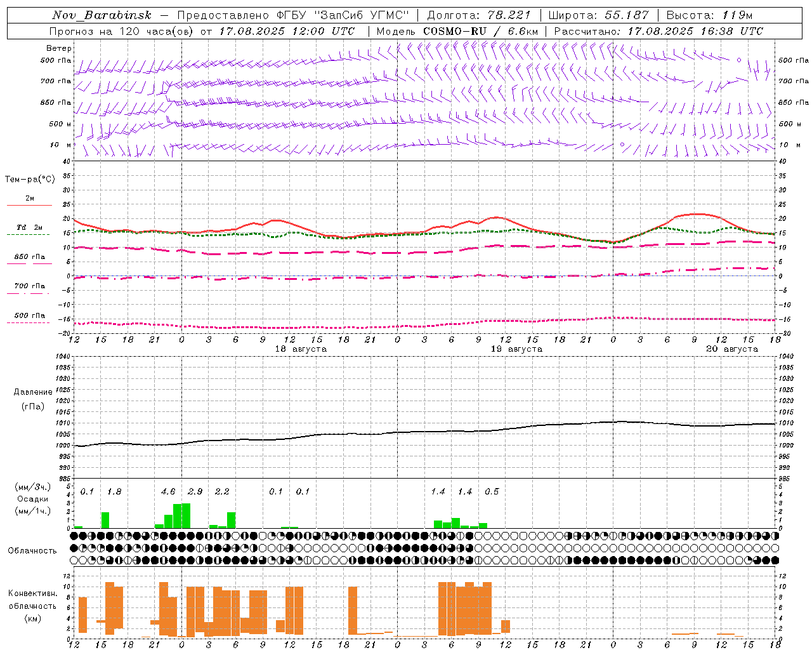Viewport: 812px width, 650px height.
Task: Click the dotted pink '500 гПа' temperature legend line
Action: tap(28, 323)
